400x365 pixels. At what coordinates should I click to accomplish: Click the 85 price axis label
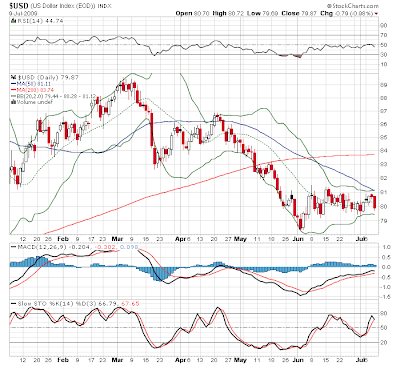[x=384, y=137]
